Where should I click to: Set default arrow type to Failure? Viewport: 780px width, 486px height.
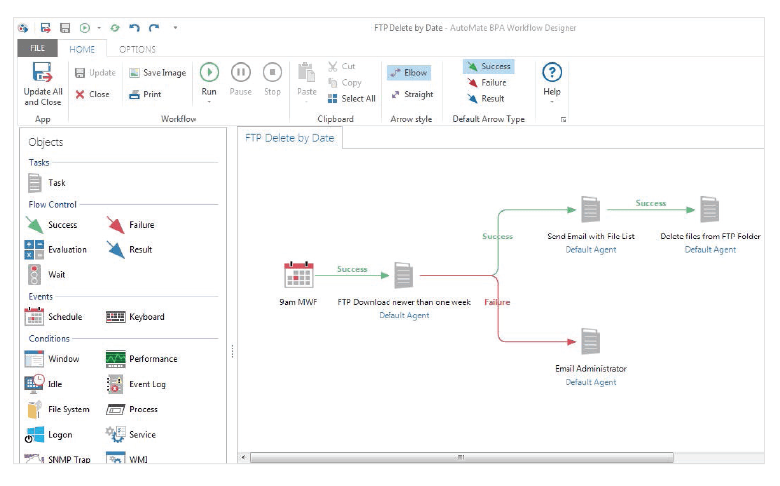[x=487, y=83]
